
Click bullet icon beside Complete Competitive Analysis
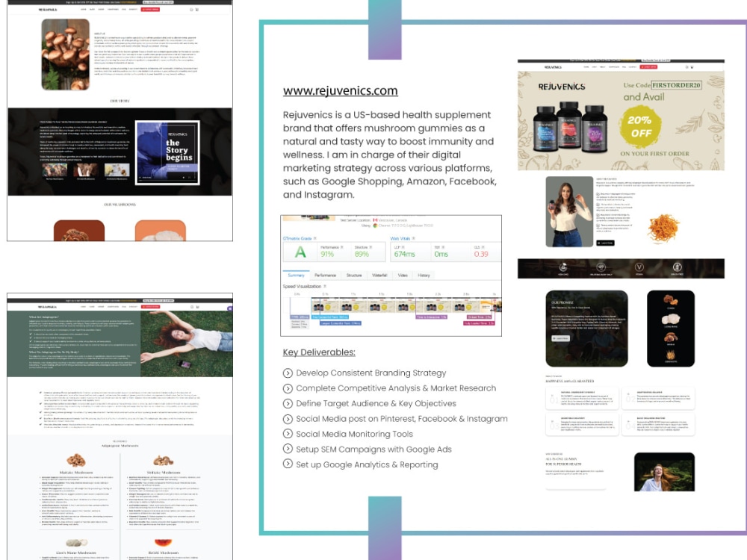[x=288, y=388]
